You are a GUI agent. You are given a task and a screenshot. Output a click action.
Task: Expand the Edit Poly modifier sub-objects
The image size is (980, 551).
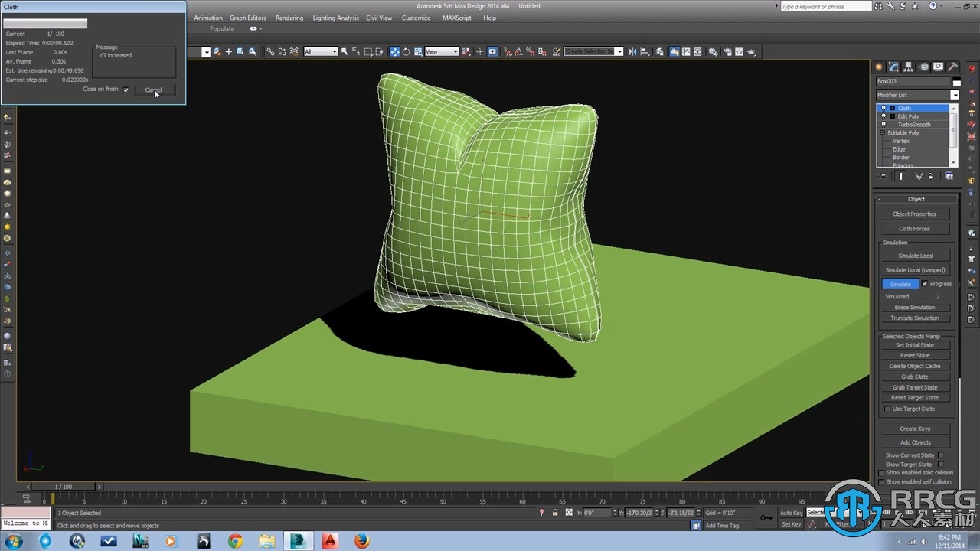click(x=893, y=116)
